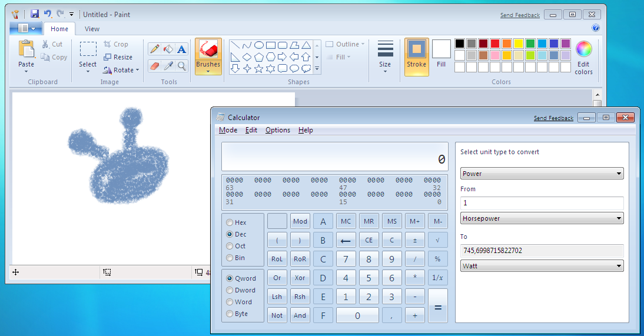The height and width of the screenshot is (336, 644).
Task: Expand the Horsepower unit dropdown
Action: pos(542,218)
